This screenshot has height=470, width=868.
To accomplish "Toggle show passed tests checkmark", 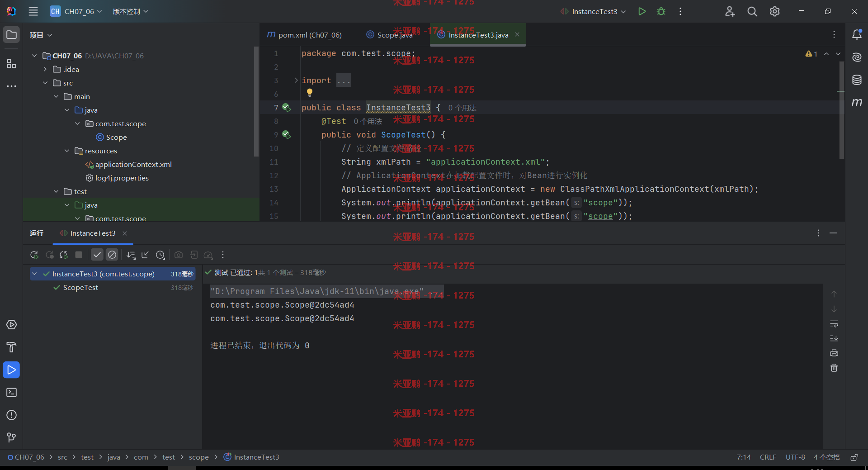I will tap(97, 255).
